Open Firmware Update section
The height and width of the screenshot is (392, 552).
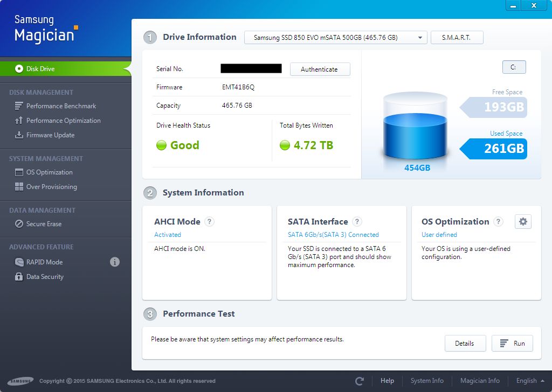(50, 135)
